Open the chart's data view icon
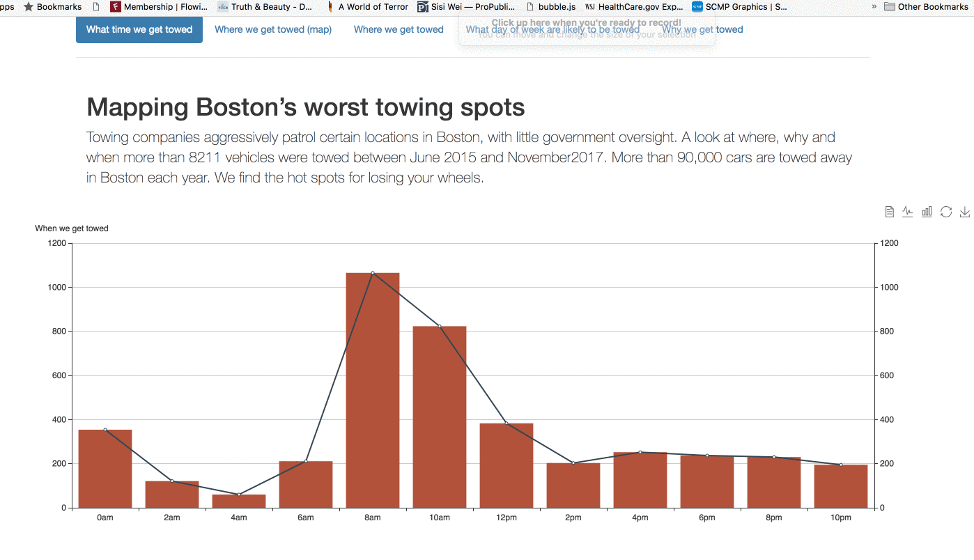 890,212
